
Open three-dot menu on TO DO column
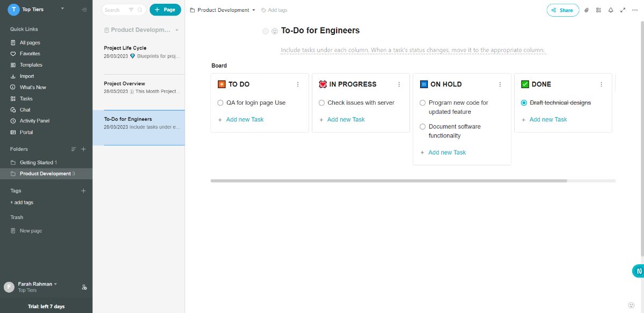pyautogui.click(x=298, y=84)
